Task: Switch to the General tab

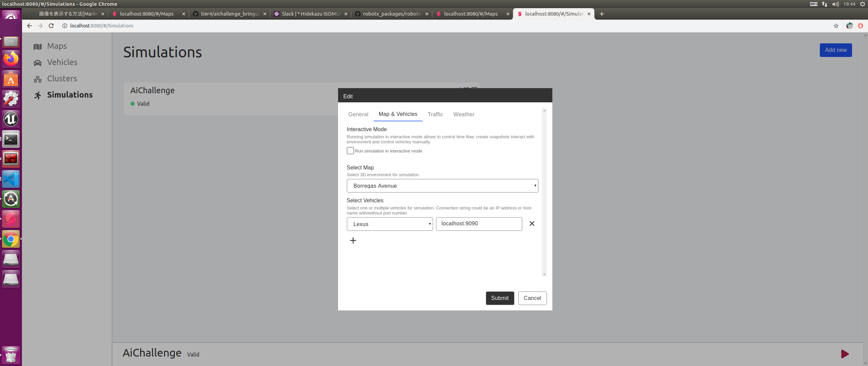Action: 358,115
